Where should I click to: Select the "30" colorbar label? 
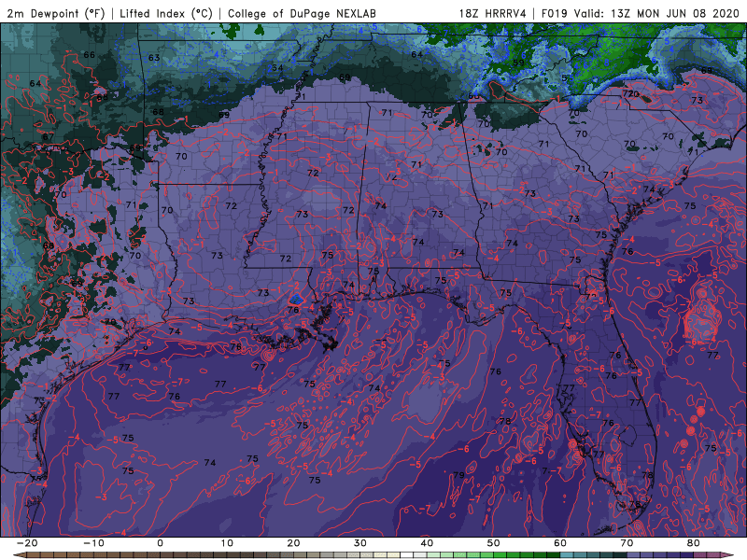point(360,543)
